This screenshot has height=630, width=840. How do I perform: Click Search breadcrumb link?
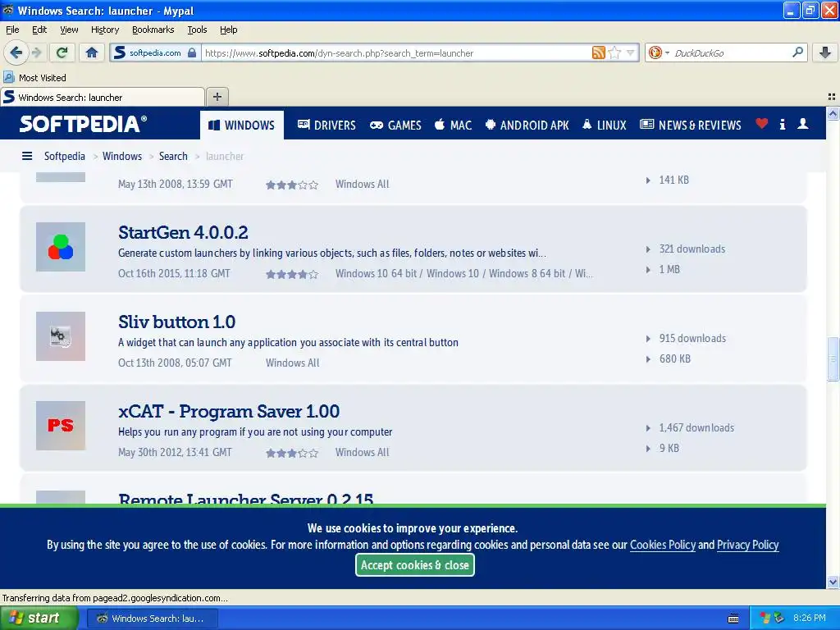coord(173,156)
